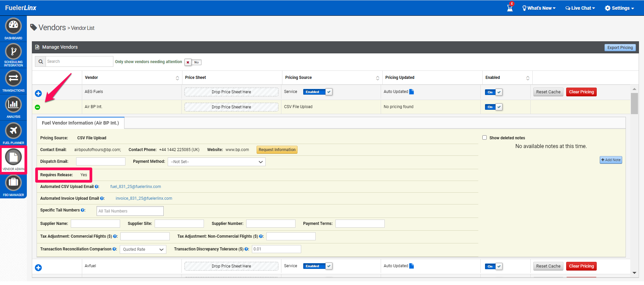Click the hourglass notifications icon
644x285 pixels.
pos(509,8)
